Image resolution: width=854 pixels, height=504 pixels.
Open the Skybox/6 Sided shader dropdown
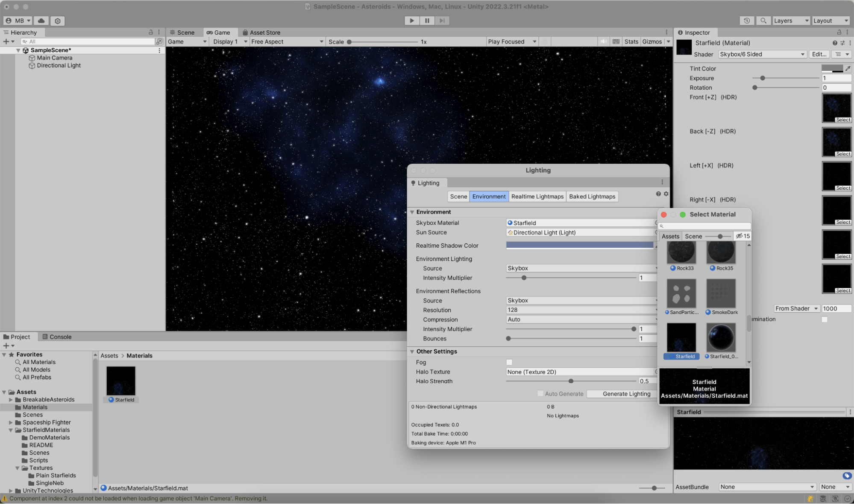762,54
